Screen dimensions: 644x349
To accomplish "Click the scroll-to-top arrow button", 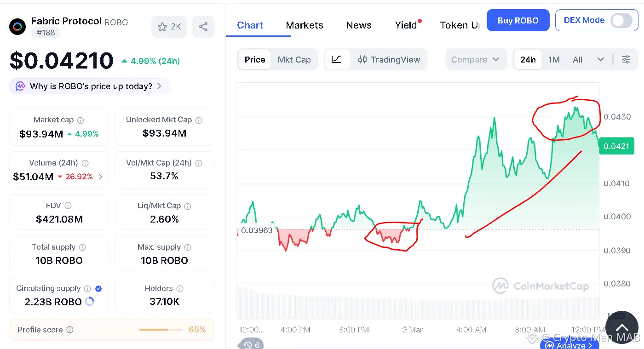I will [x=621, y=328].
